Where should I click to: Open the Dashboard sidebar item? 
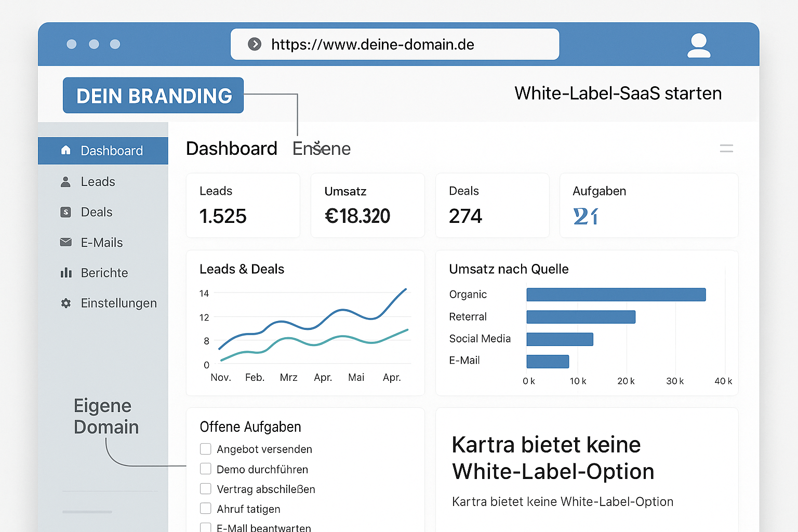tap(103, 151)
